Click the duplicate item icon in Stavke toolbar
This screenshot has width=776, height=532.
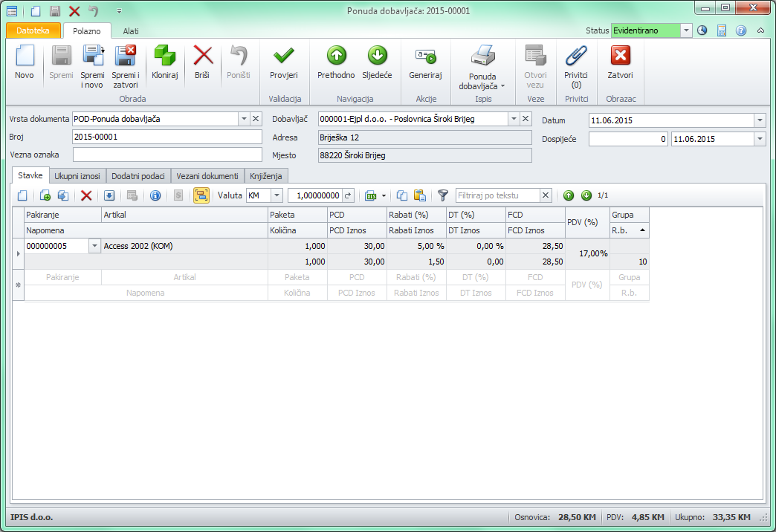[63, 195]
